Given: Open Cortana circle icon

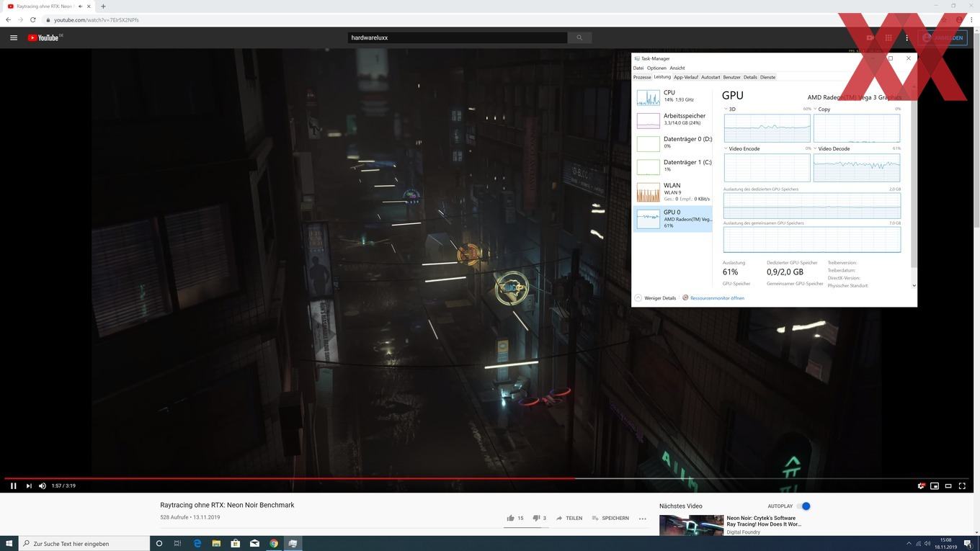Looking at the screenshot, I should coord(159,543).
